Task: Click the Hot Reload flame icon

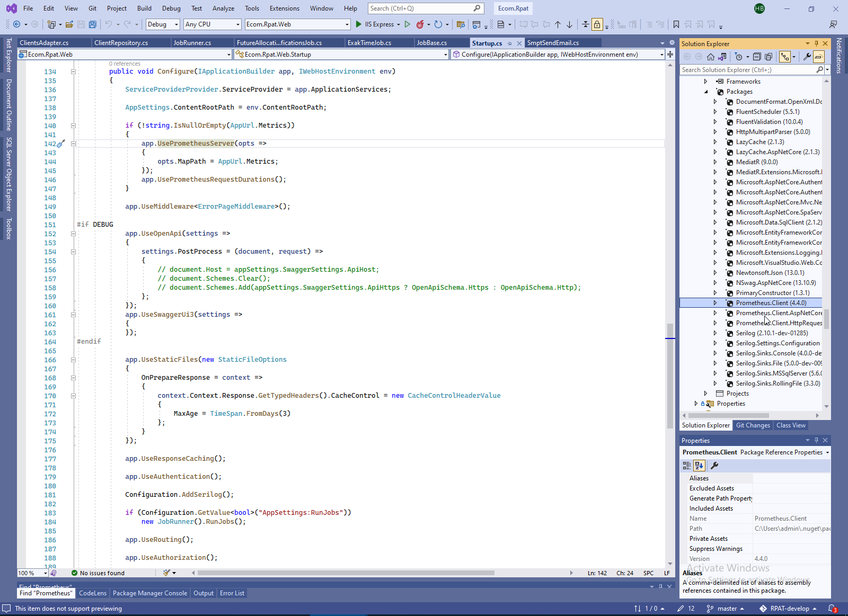Action: [420, 24]
